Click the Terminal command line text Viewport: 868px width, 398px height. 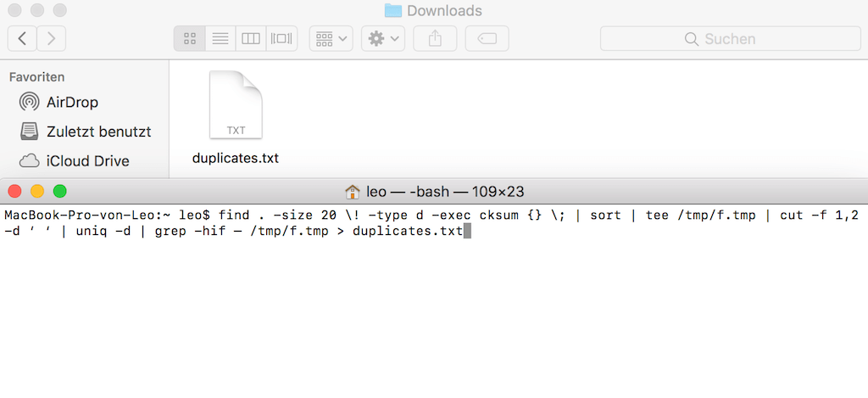point(431,223)
